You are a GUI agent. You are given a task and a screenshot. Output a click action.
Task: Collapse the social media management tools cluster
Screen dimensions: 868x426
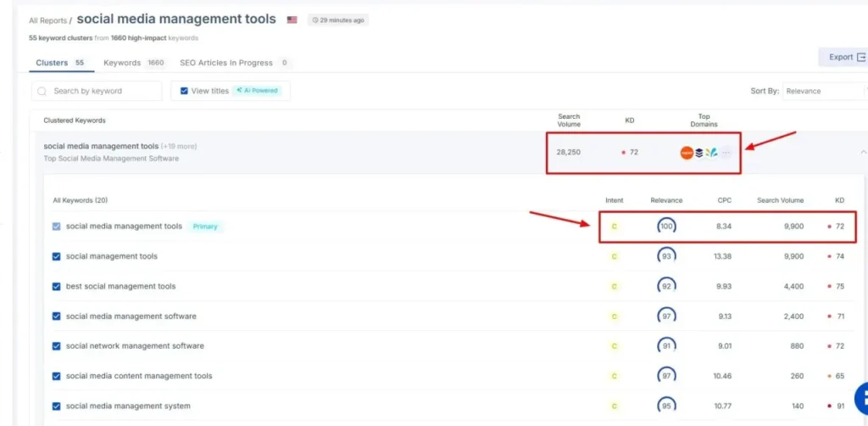coord(862,153)
